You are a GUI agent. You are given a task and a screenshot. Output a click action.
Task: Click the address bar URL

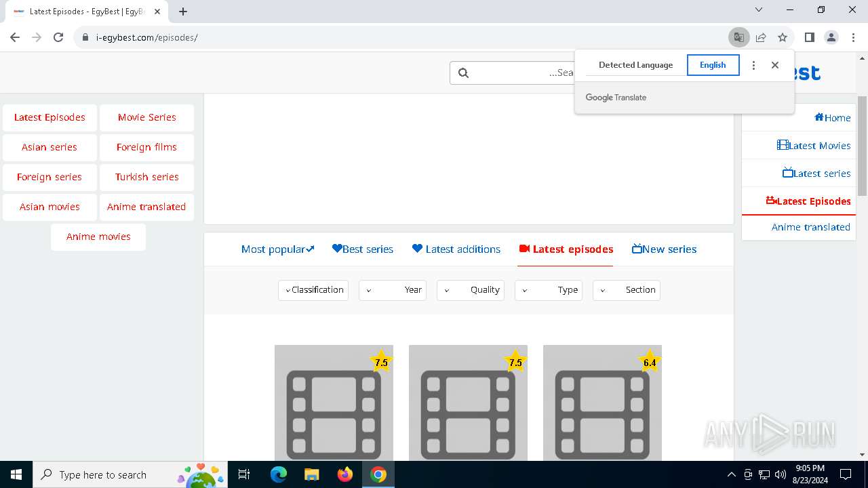[x=147, y=37]
